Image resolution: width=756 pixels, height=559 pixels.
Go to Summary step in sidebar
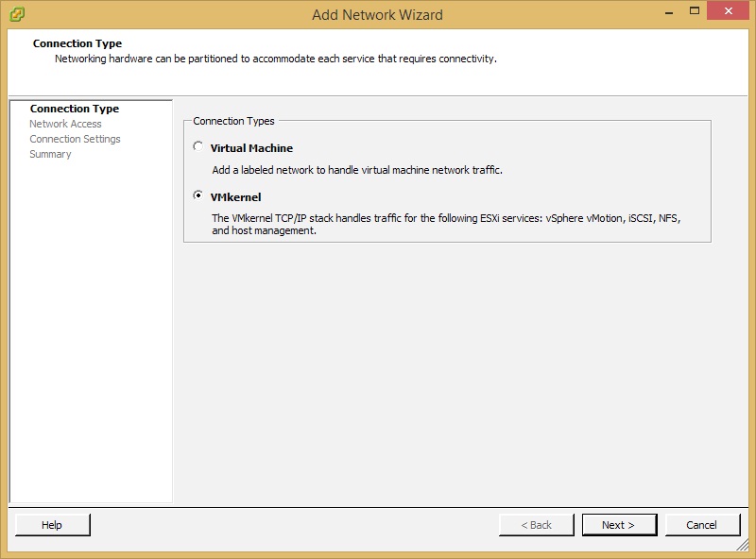coord(50,154)
